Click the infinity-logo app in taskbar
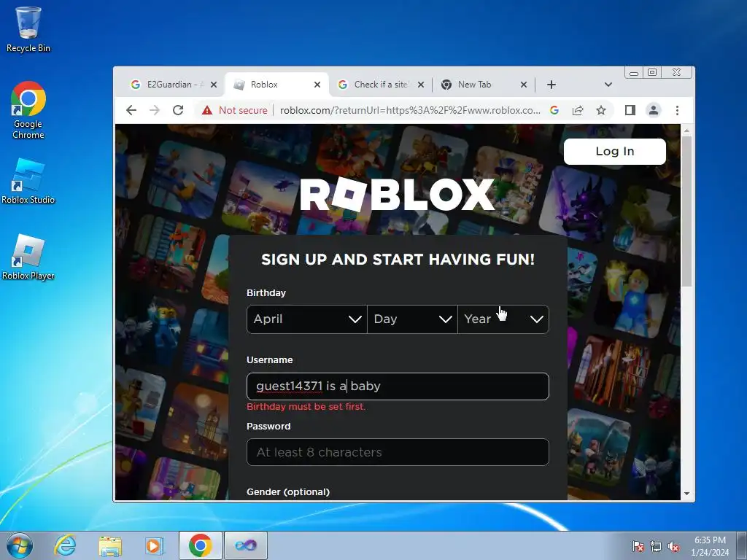Screen dimensions: 747x560 click(x=246, y=545)
